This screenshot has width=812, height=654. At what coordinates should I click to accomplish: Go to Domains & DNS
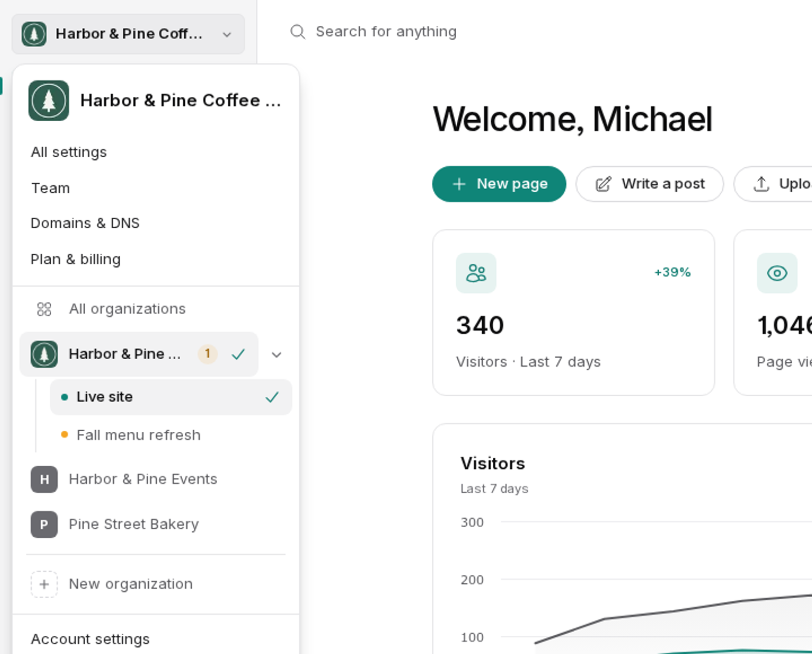85,223
